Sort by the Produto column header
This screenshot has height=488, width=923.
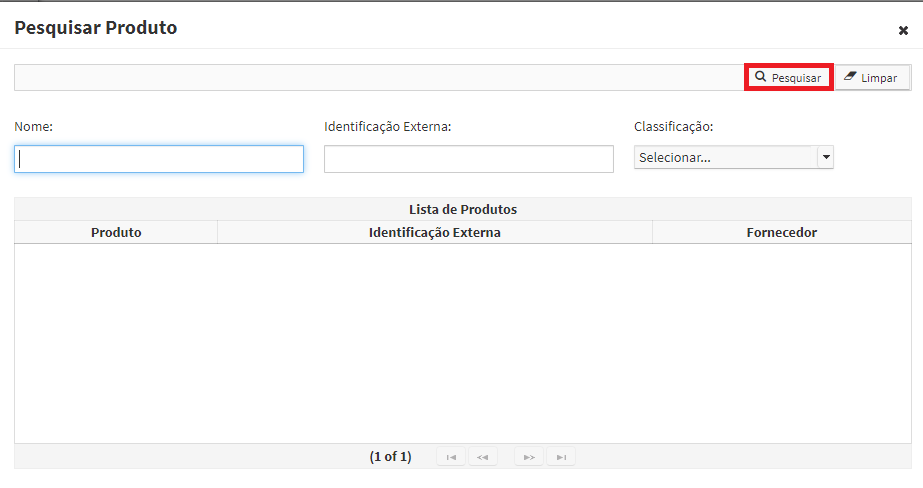(x=116, y=233)
